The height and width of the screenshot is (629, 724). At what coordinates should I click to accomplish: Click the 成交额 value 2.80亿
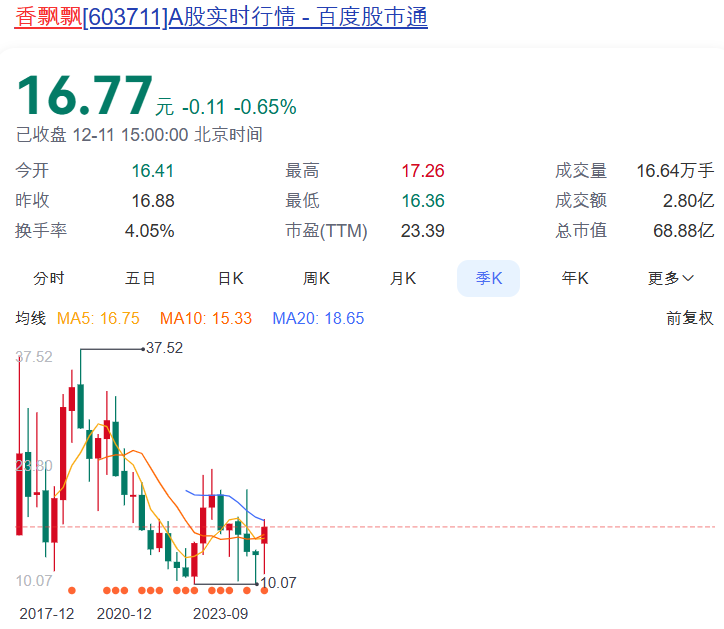(688, 201)
